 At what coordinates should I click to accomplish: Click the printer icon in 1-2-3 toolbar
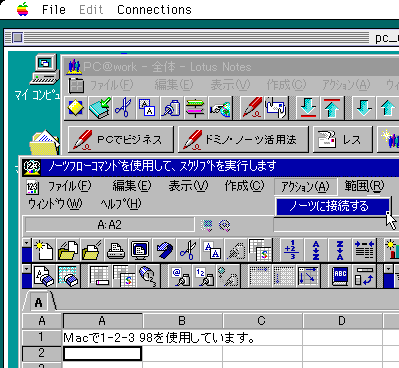pyautogui.click(x=116, y=250)
